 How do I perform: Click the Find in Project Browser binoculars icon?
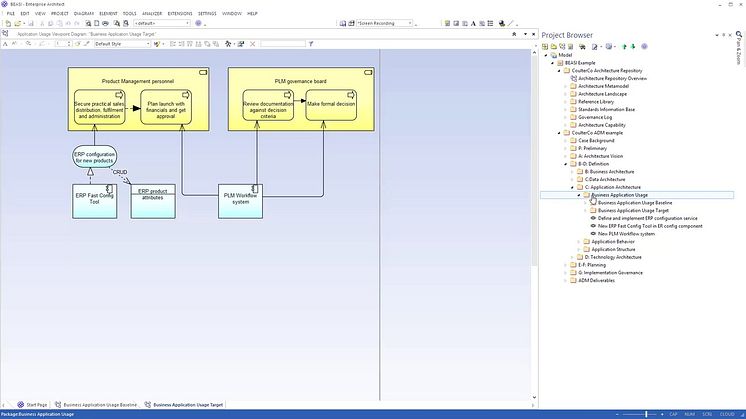582,47
